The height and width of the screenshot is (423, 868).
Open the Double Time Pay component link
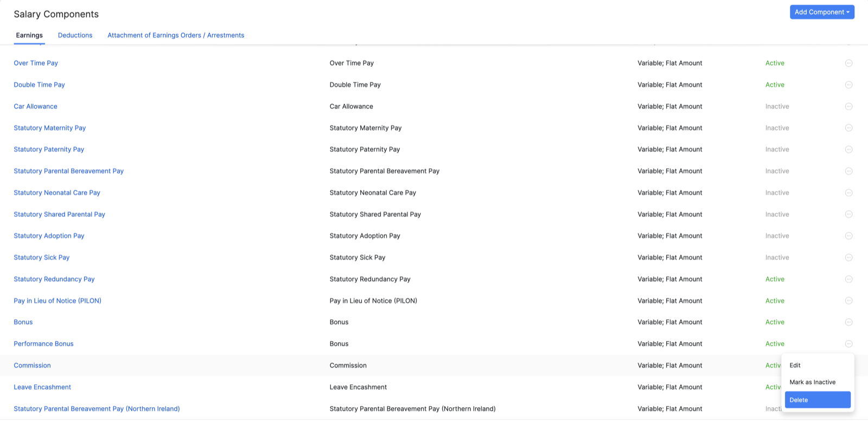coord(39,85)
